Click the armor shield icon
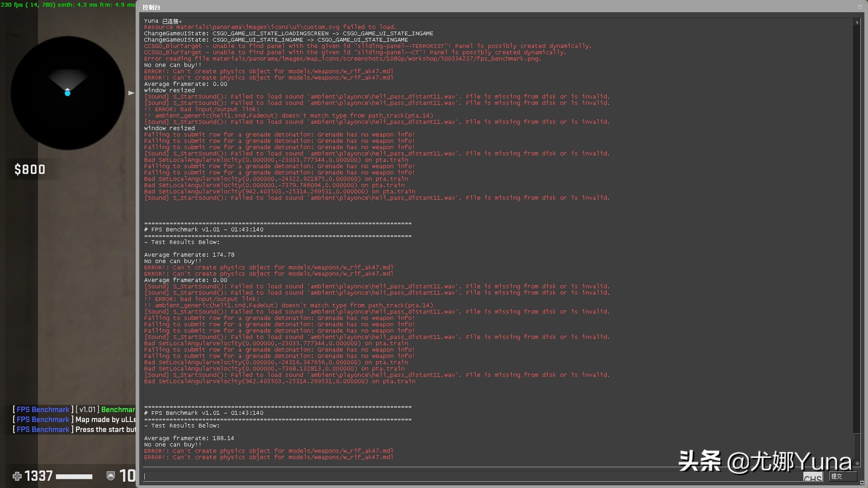Image resolution: width=868 pixels, height=488 pixels. coord(111,476)
